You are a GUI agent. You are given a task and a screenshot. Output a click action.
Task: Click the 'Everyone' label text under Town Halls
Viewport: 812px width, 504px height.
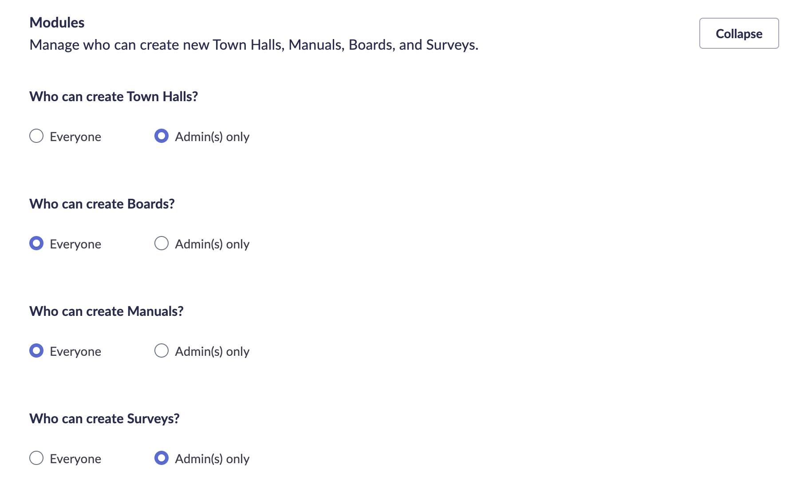(x=75, y=137)
